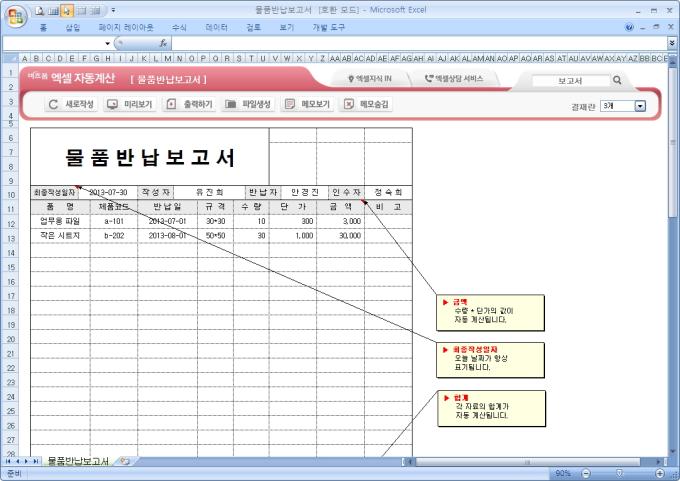Select the 유진희 author cell
680x481 pixels.
(x=209, y=193)
